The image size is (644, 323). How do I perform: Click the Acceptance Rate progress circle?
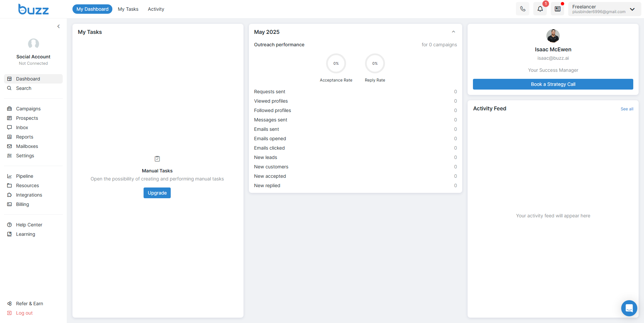pos(336,63)
